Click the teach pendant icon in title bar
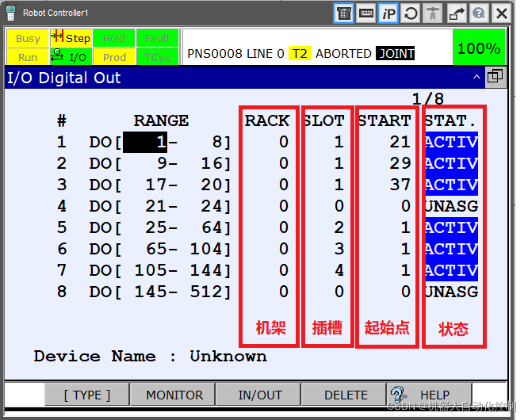528x420 pixels. pos(343,13)
